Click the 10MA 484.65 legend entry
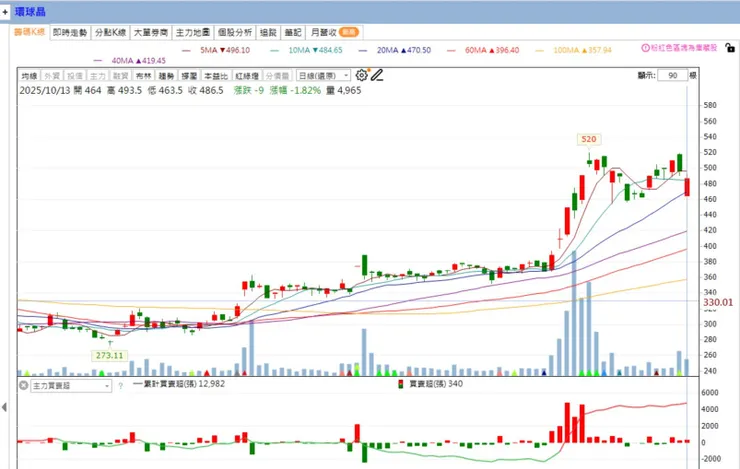This screenshot has width=740, height=469. point(306,50)
